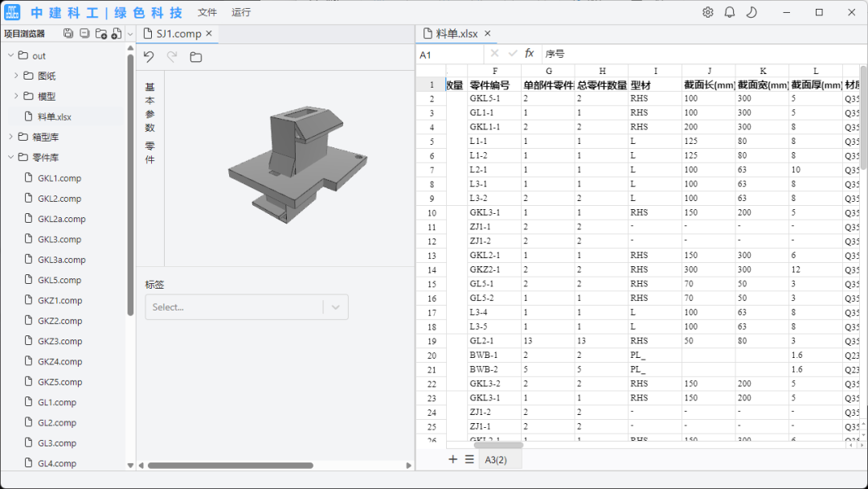Viewport: 868px width, 489px height.
Task: Click the spreadsheet horizontal scrollbar thumb
Action: point(499,445)
